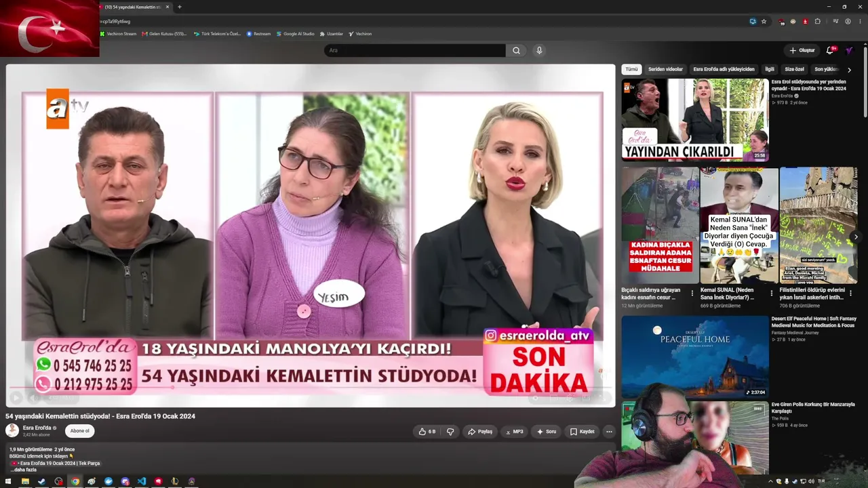
Task: Open 'Desert Elf Peaceful Home' video title
Action: click(814, 322)
